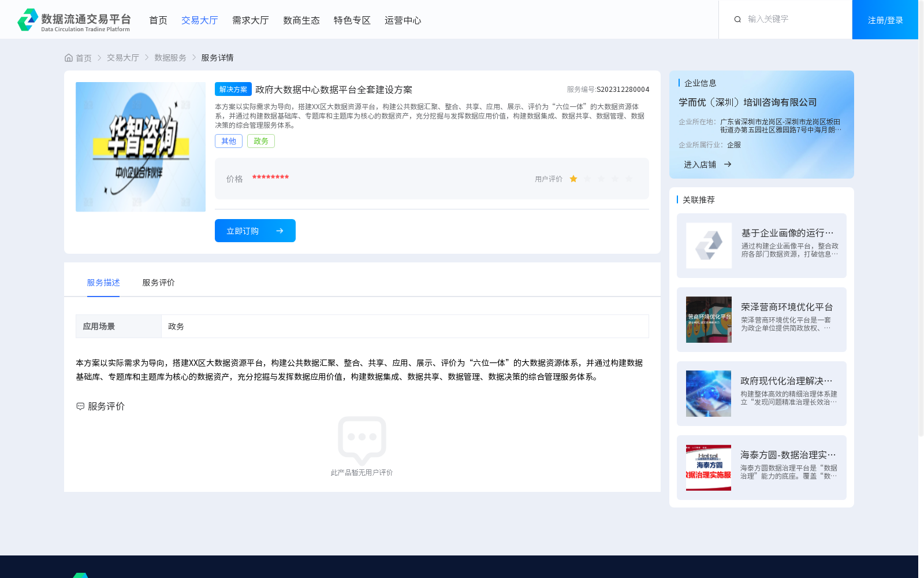Click the large empty-review chat icon
Screen dimensions: 924x578
[x=362, y=440]
